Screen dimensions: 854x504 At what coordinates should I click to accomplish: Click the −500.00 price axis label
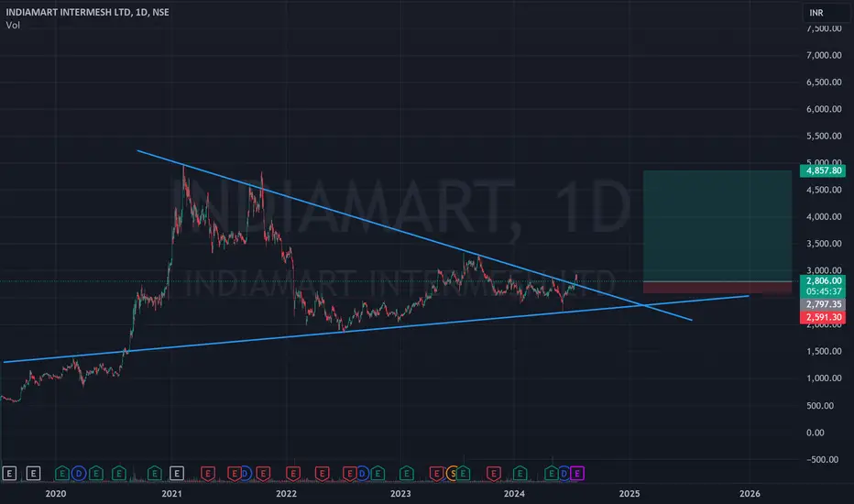tap(822, 459)
